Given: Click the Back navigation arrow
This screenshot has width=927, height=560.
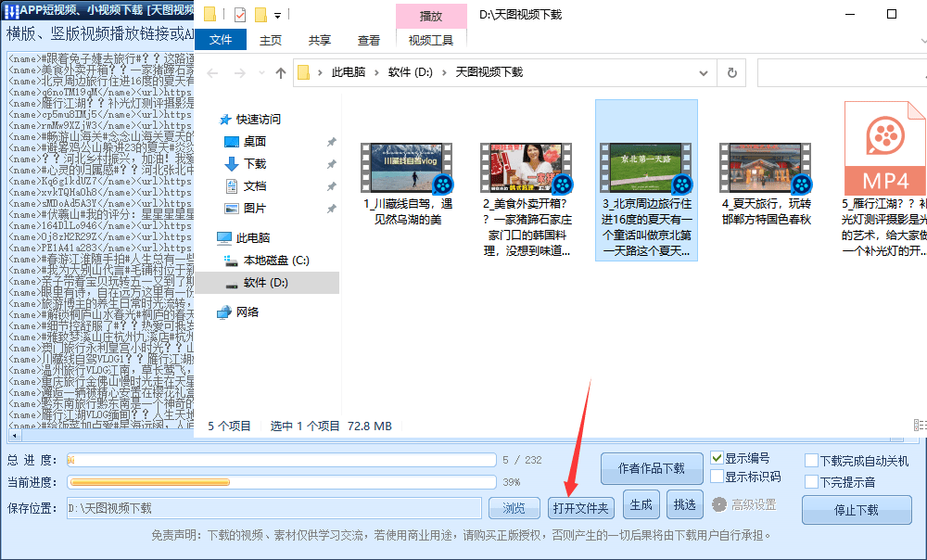Looking at the screenshot, I should coord(213,73).
